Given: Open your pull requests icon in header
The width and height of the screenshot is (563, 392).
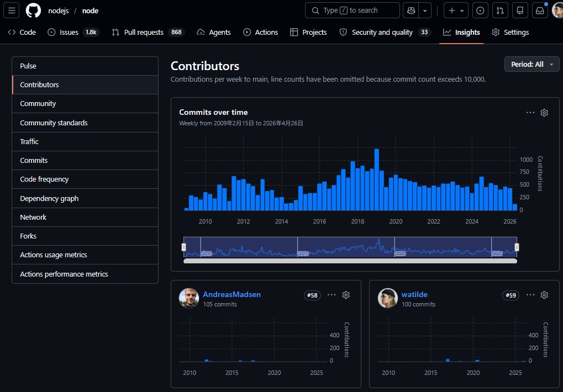Looking at the screenshot, I should [500, 10].
